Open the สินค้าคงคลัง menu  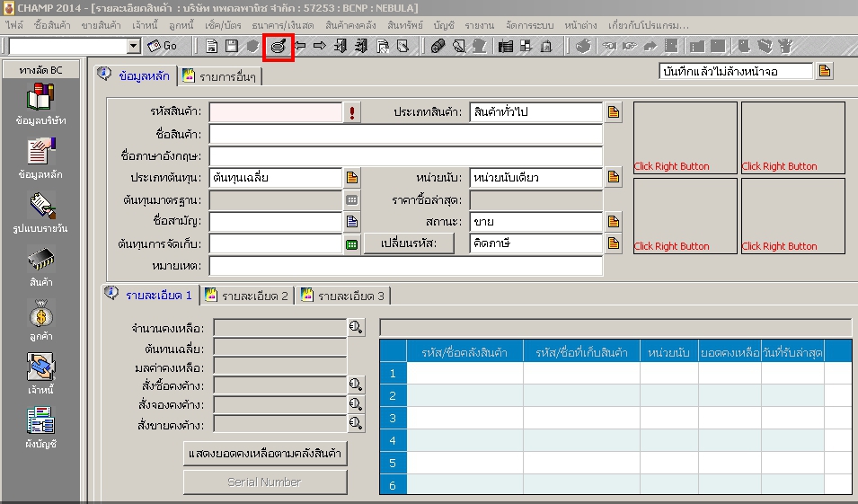point(350,25)
